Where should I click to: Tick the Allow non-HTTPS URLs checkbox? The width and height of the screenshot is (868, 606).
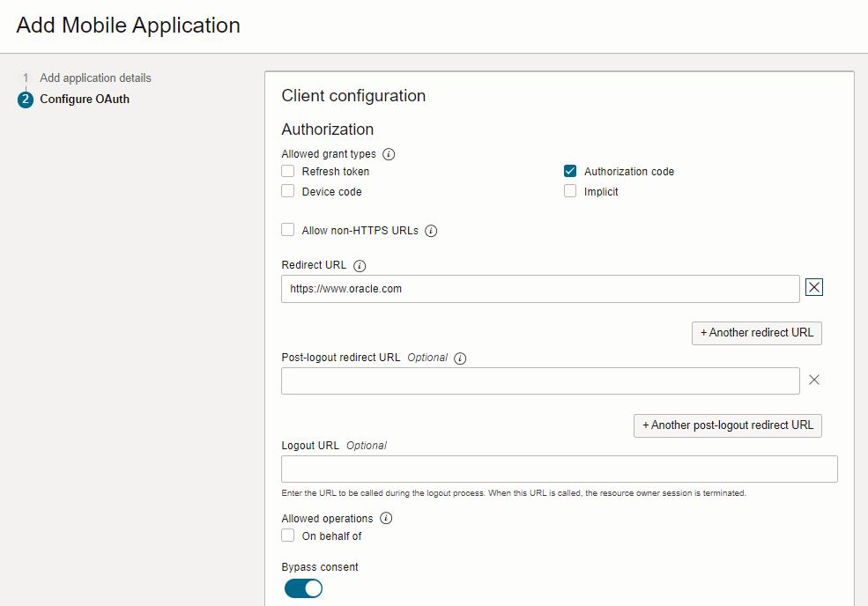pyautogui.click(x=288, y=230)
